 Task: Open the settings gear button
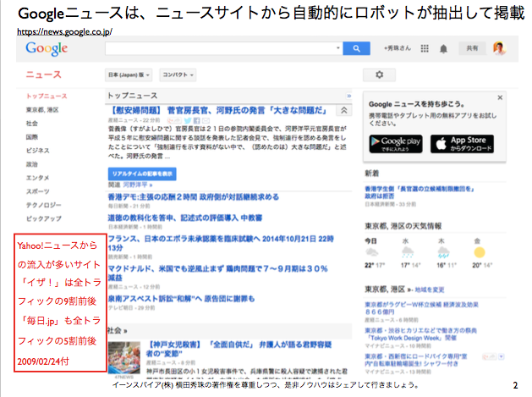coord(379,74)
